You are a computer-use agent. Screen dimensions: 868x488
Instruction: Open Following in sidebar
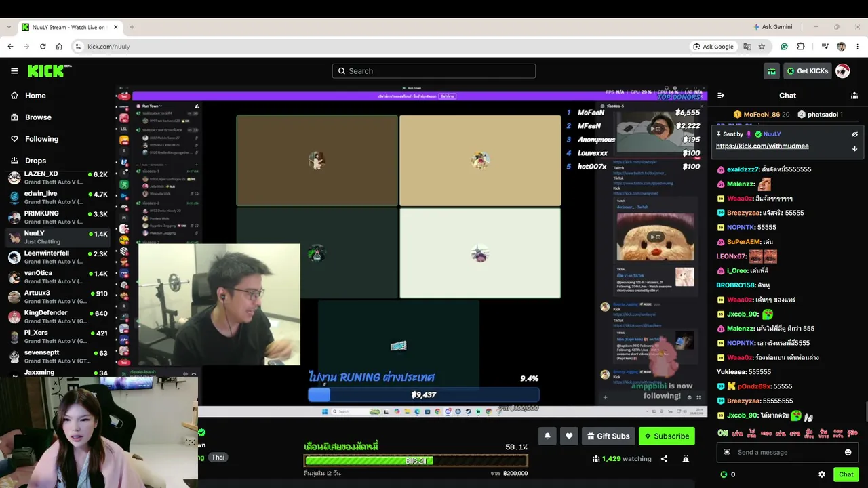41,139
